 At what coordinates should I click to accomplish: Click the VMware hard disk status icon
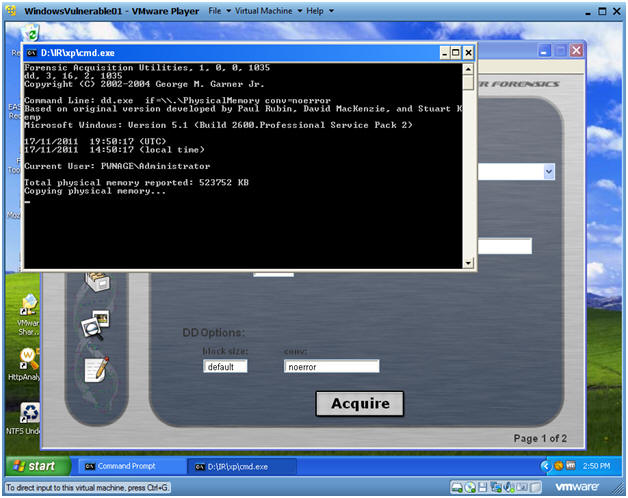456,488
